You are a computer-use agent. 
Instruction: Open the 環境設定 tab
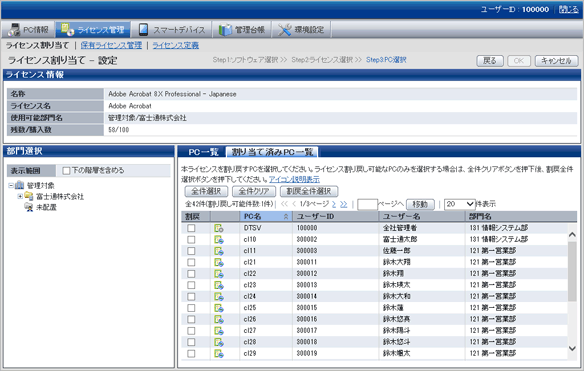tap(301, 29)
